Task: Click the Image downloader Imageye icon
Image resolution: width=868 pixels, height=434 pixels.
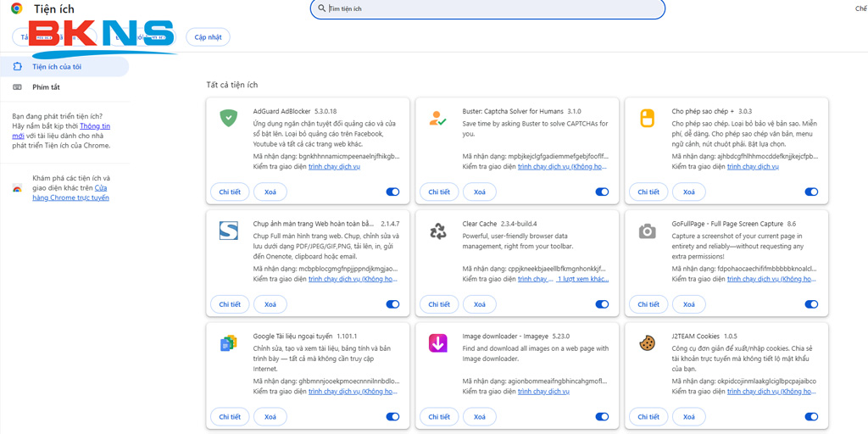Action: tap(437, 343)
